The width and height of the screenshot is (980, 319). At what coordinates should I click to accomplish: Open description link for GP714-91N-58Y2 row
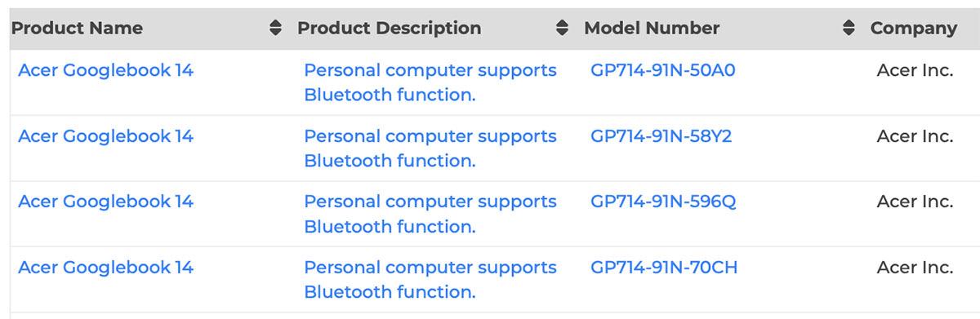tap(430, 148)
